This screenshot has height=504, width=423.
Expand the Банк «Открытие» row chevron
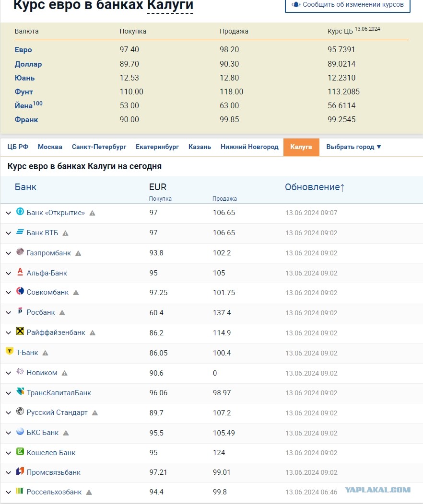(x=9, y=213)
